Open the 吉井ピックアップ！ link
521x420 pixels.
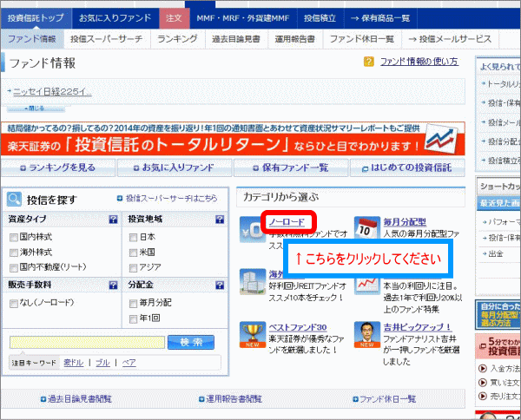click(418, 327)
